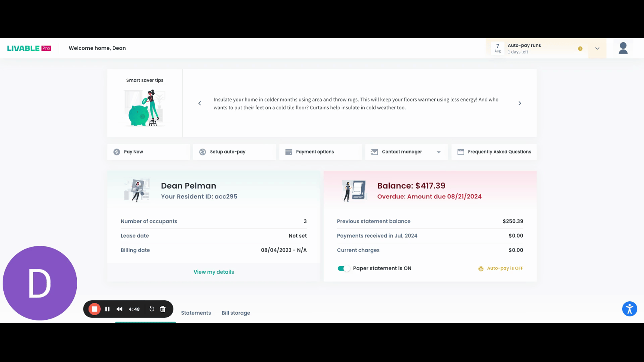This screenshot has width=644, height=362.
Task: Stop the screen recording
Action: click(x=94, y=309)
